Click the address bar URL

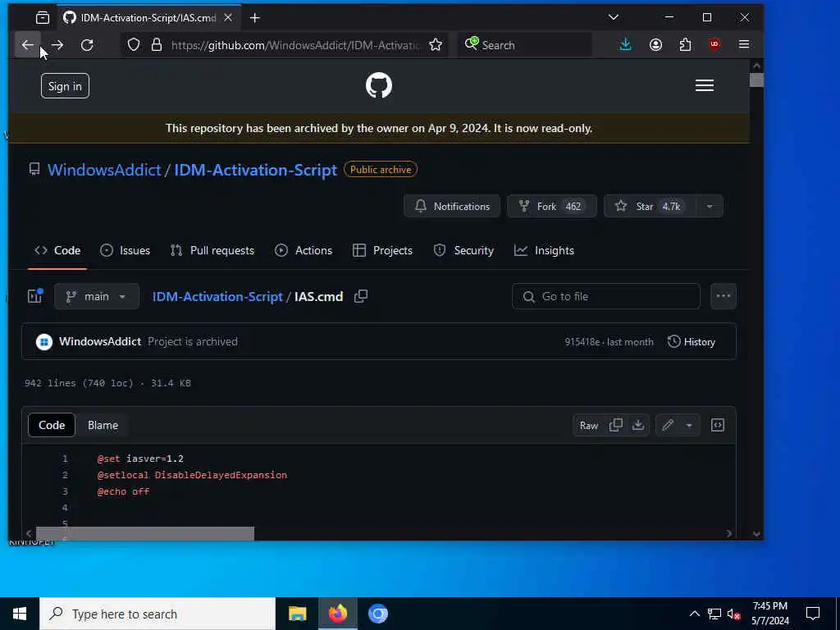(295, 45)
